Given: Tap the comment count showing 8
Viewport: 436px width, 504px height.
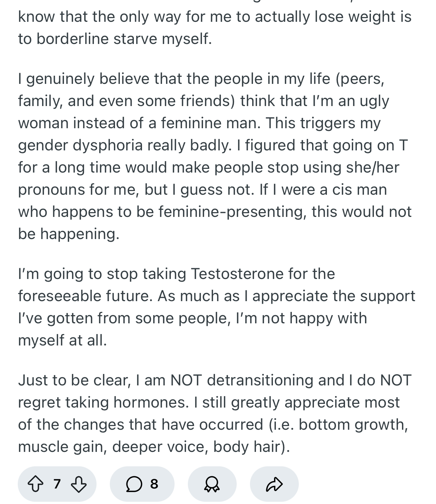Looking at the screenshot, I should click(154, 484).
